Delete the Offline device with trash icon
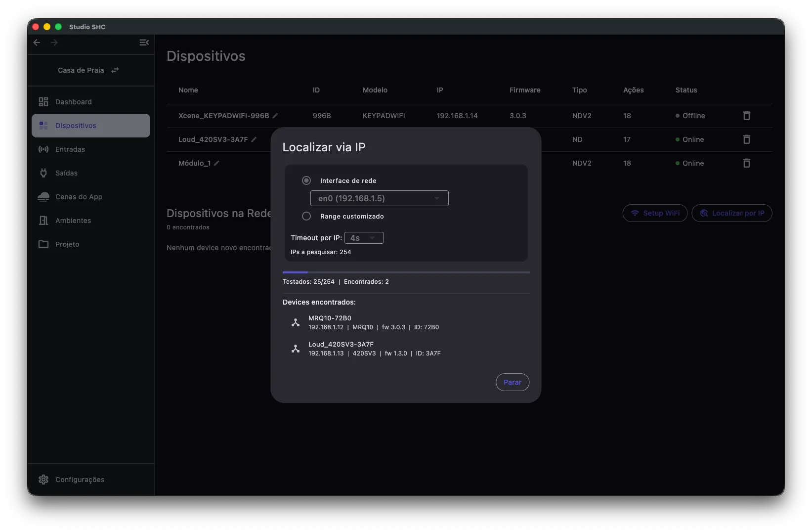The width and height of the screenshot is (812, 532). (x=746, y=116)
